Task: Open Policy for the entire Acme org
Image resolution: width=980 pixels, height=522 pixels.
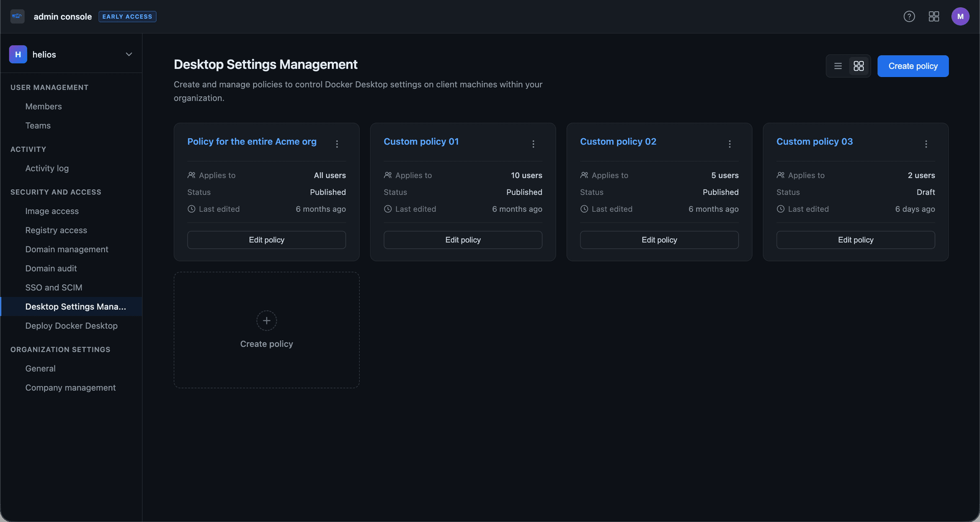Action: 252,141
